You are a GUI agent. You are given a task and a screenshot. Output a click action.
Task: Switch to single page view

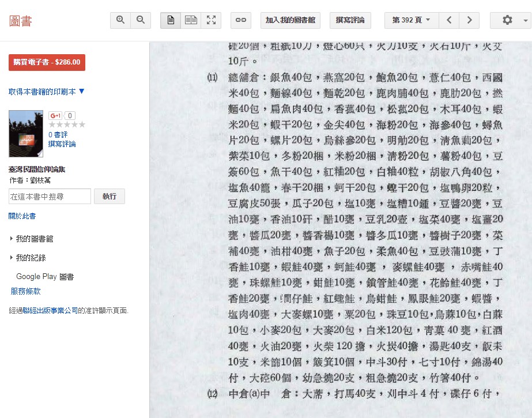click(171, 20)
